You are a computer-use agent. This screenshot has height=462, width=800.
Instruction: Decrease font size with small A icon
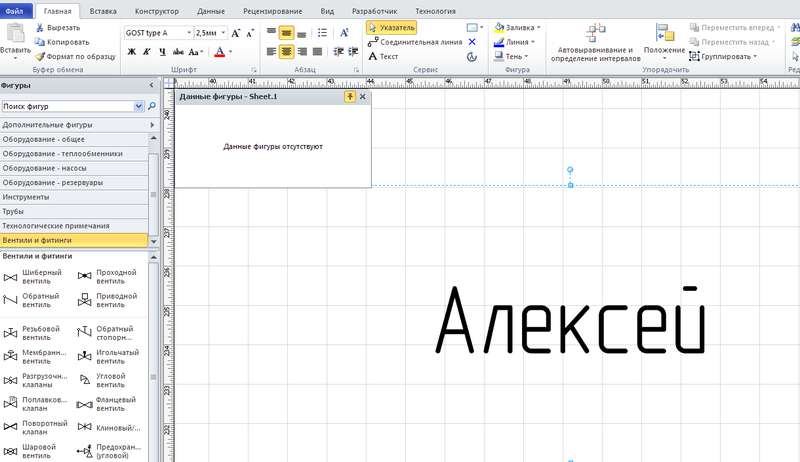coord(250,33)
